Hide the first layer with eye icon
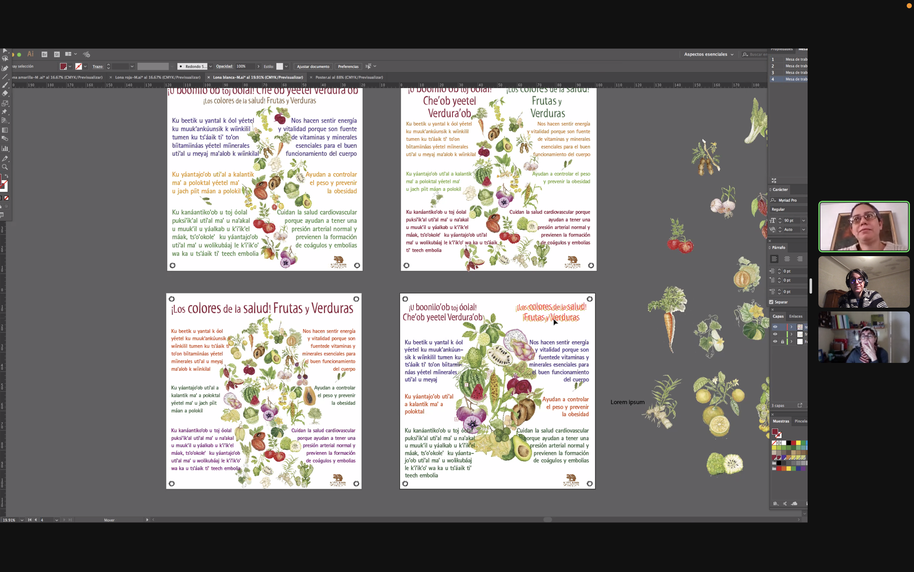 click(x=775, y=327)
